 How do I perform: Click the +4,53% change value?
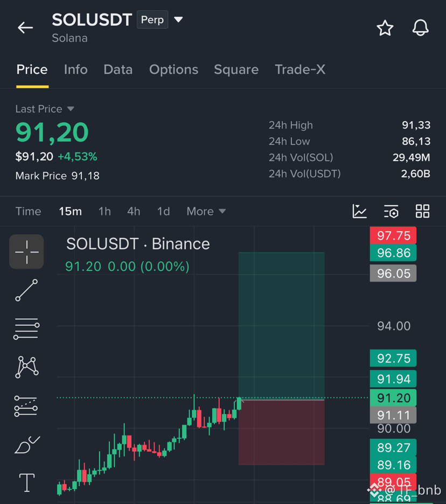pos(78,157)
